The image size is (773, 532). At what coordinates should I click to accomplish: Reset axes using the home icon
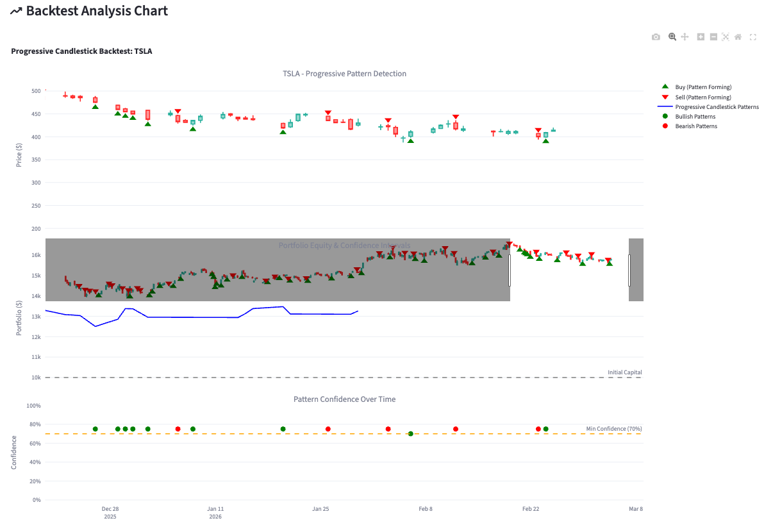pyautogui.click(x=738, y=37)
